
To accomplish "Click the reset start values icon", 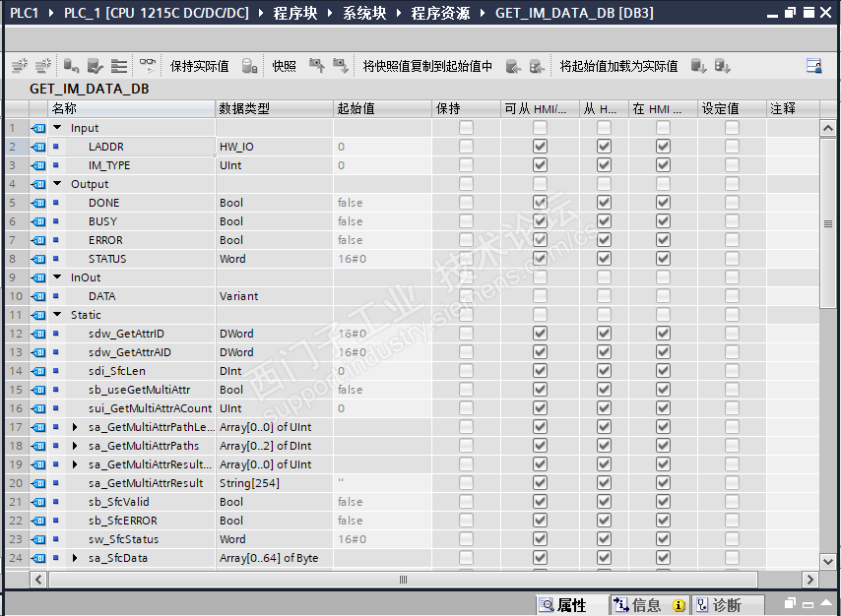I will pyautogui.click(x=71, y=66).
